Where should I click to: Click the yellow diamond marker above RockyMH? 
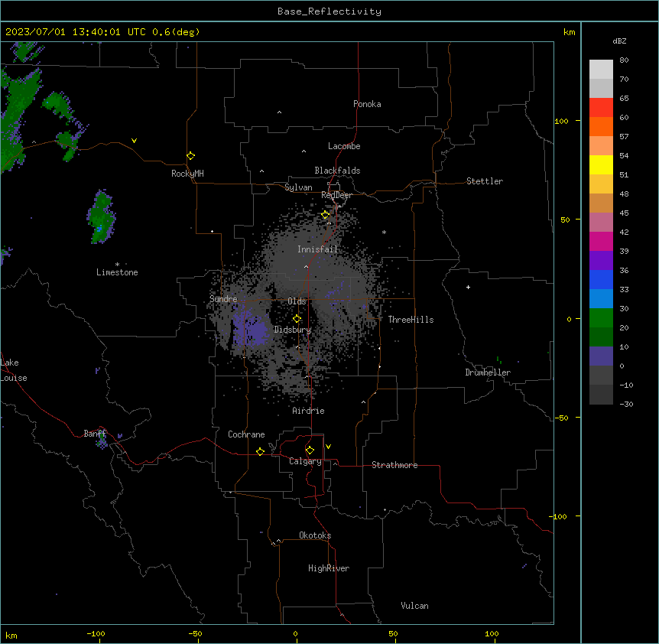pos(190,156)
